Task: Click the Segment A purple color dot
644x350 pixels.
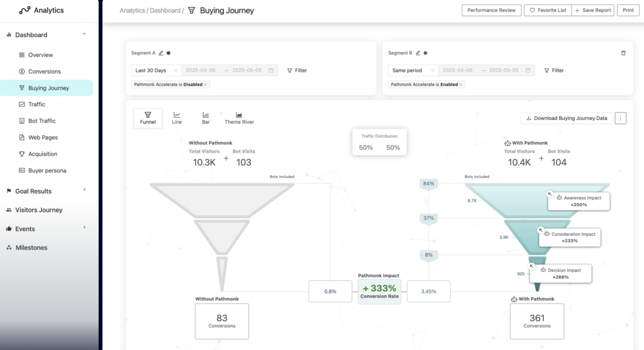Action: (x=169, y=53)
